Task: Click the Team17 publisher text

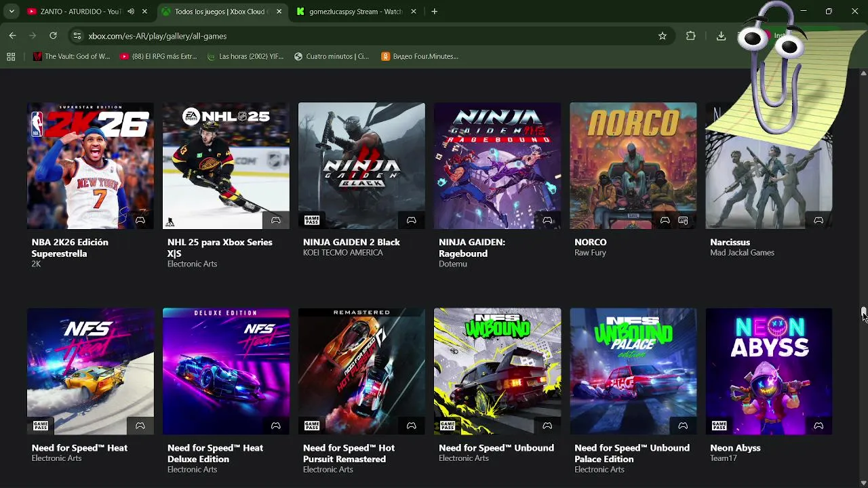Action: pyautogui.click(x=723, y=458)
